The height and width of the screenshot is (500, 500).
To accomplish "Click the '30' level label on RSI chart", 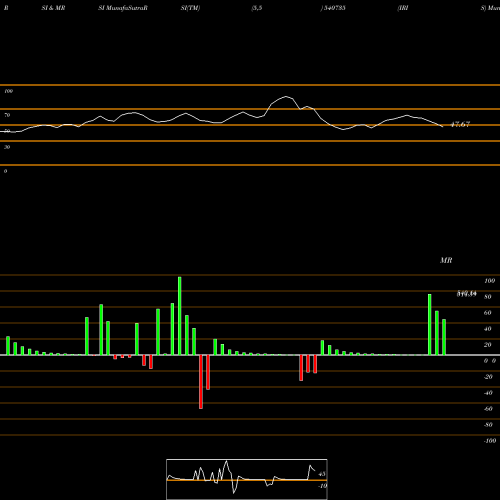I will pos(7,147).
